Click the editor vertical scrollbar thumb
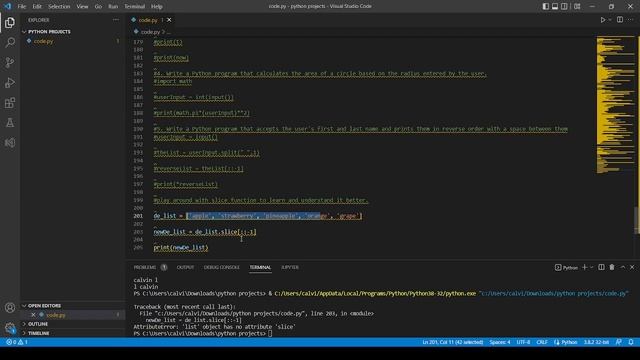This screenshot has height=360, width=640. pyautogui.click(x=637, y=220)
